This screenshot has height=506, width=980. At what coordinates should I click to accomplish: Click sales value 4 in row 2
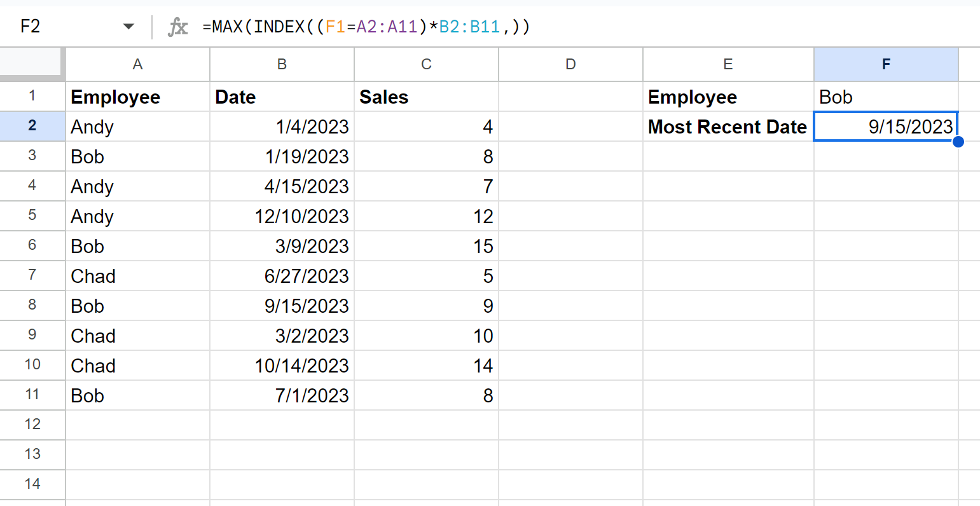click(x=426, y=126)
